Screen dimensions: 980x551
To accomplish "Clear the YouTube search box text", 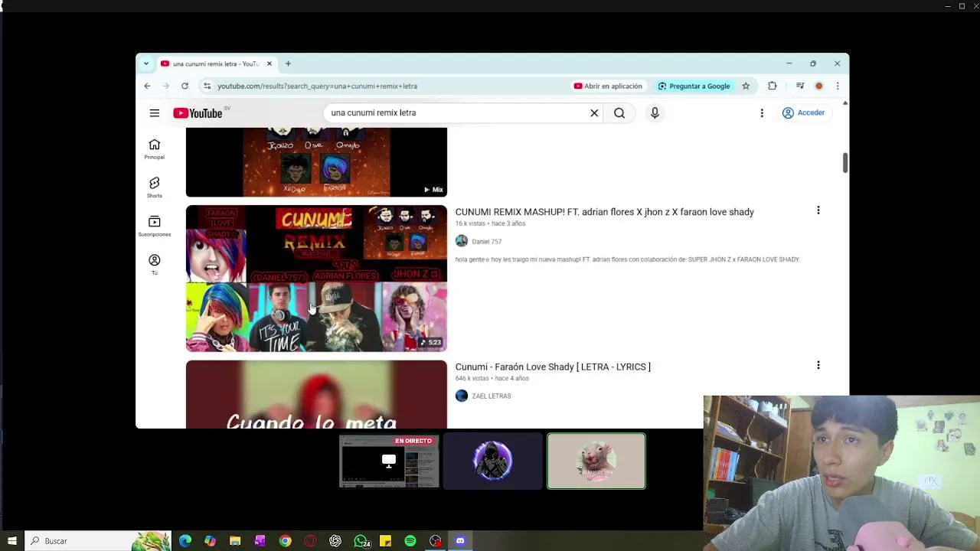I will pyautogui.click(x=594, y=113).
